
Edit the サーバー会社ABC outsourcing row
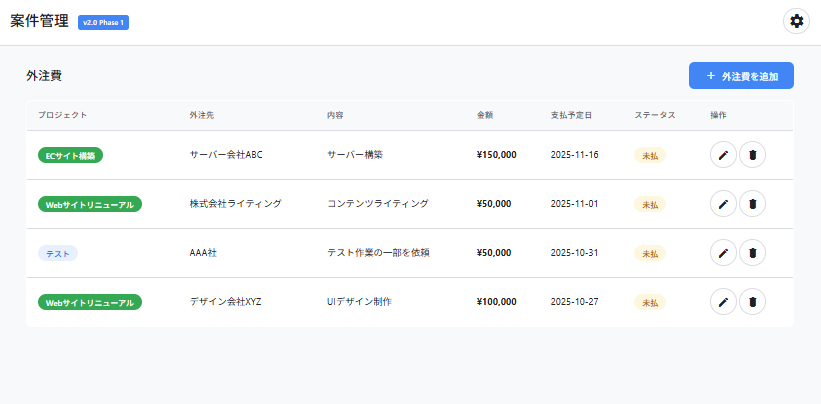[723, 155]
